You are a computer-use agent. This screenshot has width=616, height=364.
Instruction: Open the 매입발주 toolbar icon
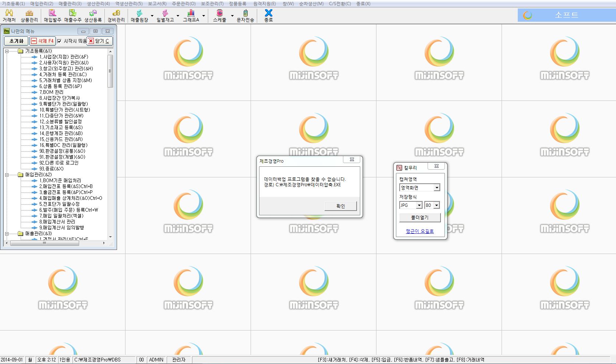tap(53, 16)
